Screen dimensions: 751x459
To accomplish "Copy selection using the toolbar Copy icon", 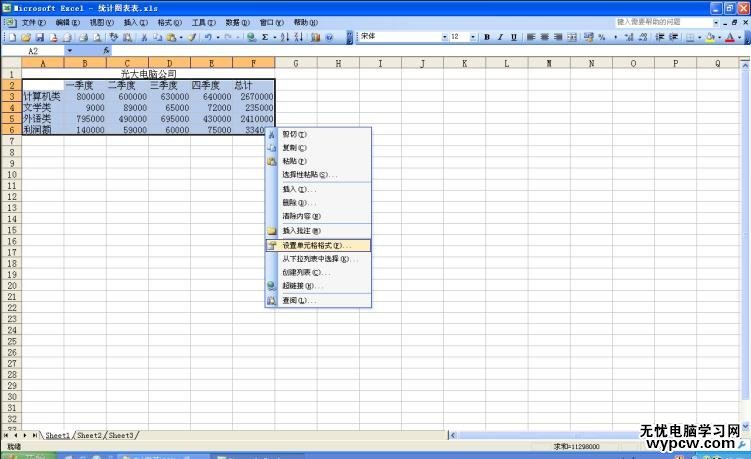I will (157, 37).
